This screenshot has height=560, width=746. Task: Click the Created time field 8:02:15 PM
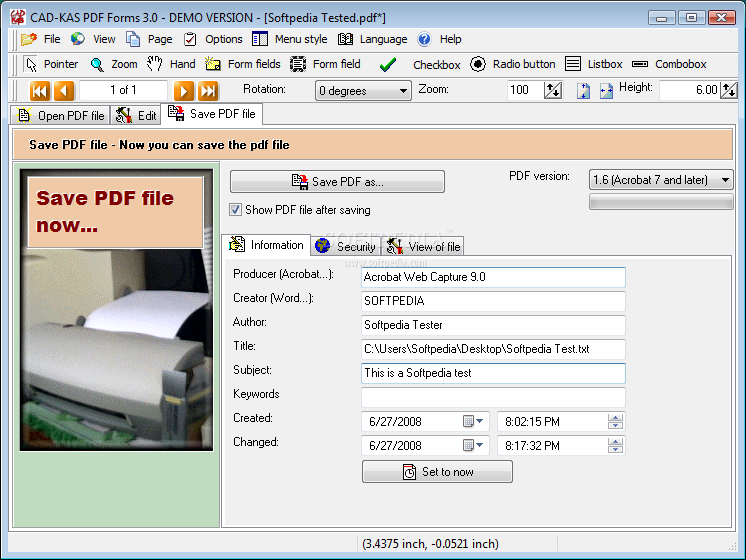click(552, 422)
